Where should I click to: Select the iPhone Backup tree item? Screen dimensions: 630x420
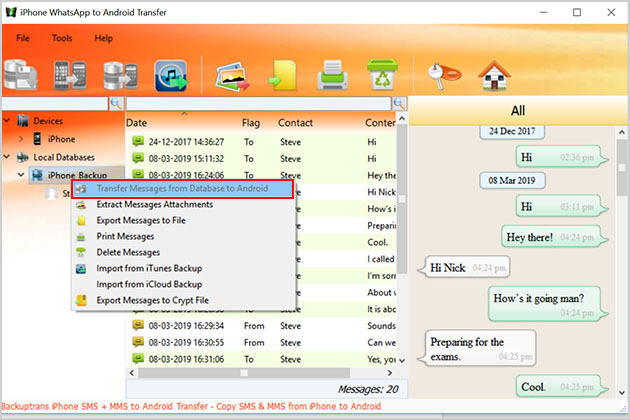click(77, 175)
